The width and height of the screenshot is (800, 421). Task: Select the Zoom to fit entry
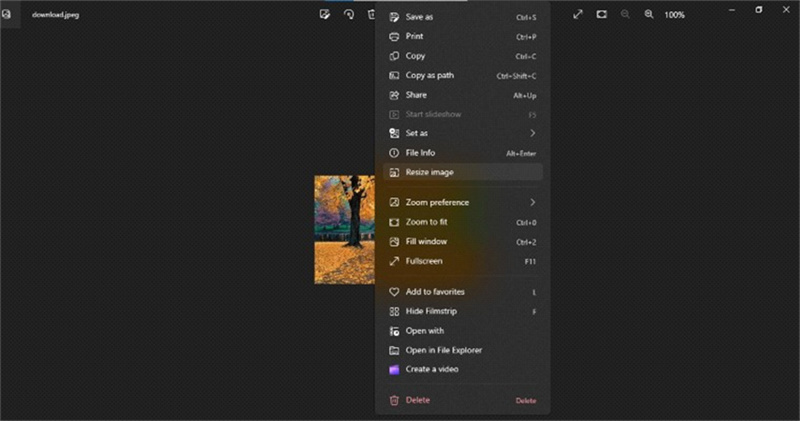[x=462, y=222]
